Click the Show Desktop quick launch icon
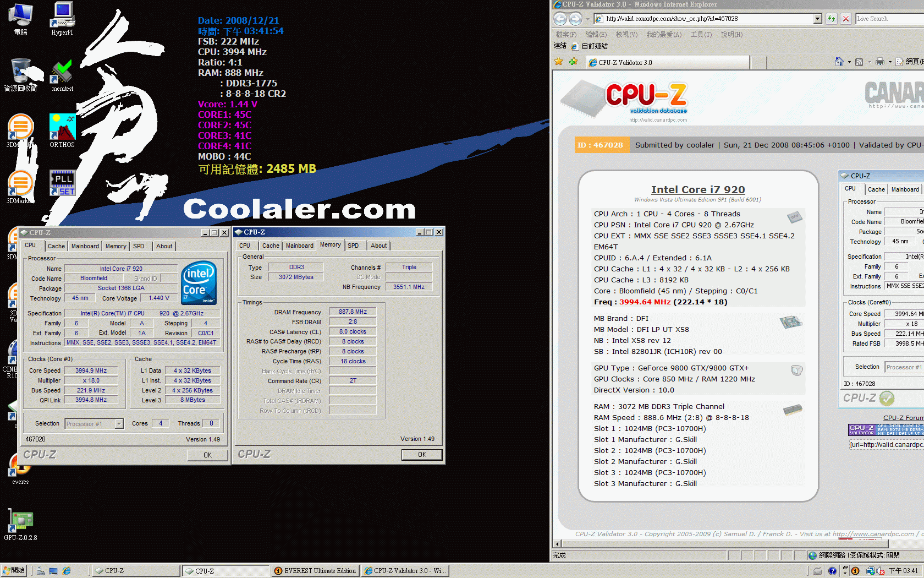The width and height of the screenshot is (924, 578). (x=53, y=571)
